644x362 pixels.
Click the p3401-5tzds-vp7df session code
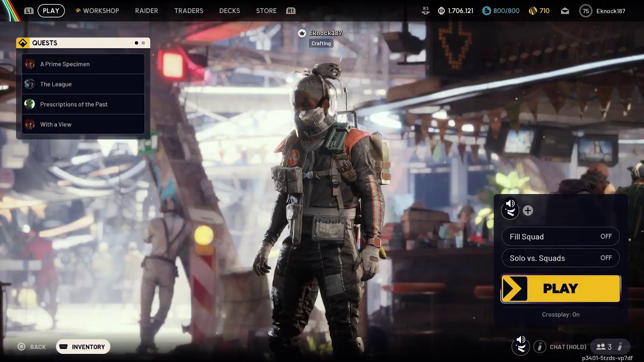pyautogui.click(x=607, y=358)
